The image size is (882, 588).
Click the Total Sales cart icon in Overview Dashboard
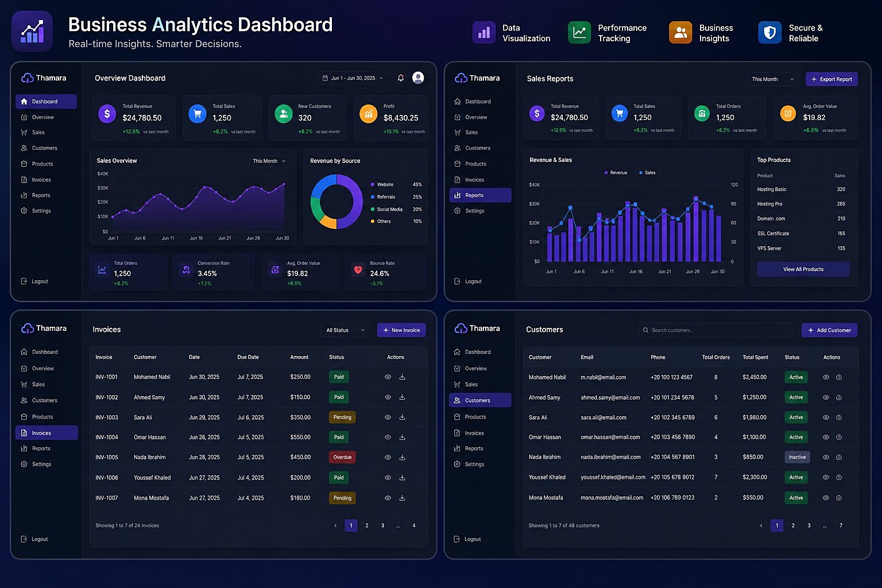(x=198, y=114)
